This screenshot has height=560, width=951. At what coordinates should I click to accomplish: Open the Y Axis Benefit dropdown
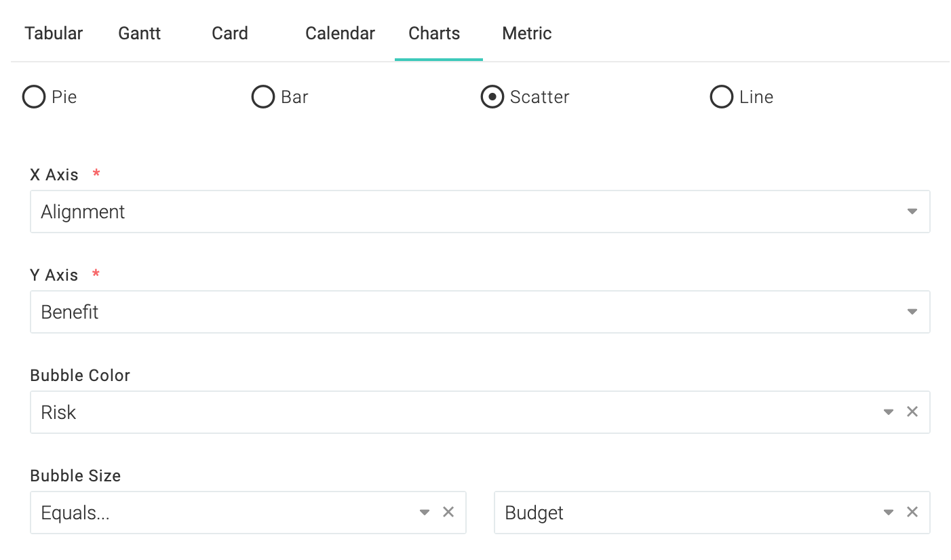coord(480,312)
